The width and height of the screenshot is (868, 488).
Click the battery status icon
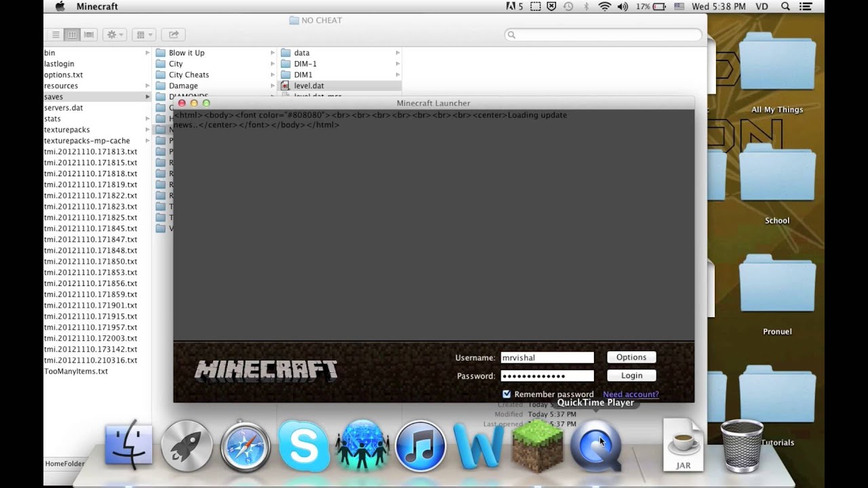[660, 6]
